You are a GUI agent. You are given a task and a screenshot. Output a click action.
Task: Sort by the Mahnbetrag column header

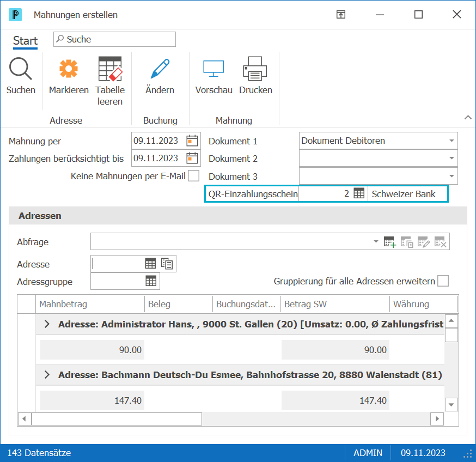click(90, 304)
